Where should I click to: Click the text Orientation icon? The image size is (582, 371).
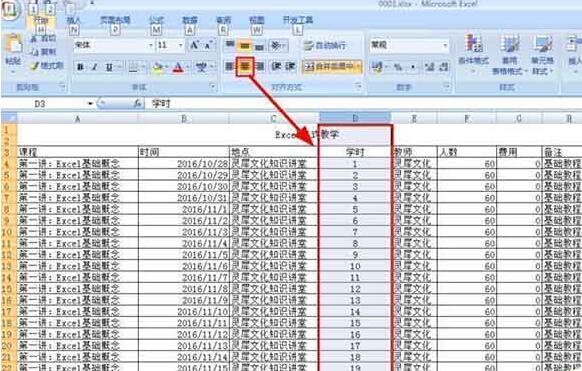276,46
